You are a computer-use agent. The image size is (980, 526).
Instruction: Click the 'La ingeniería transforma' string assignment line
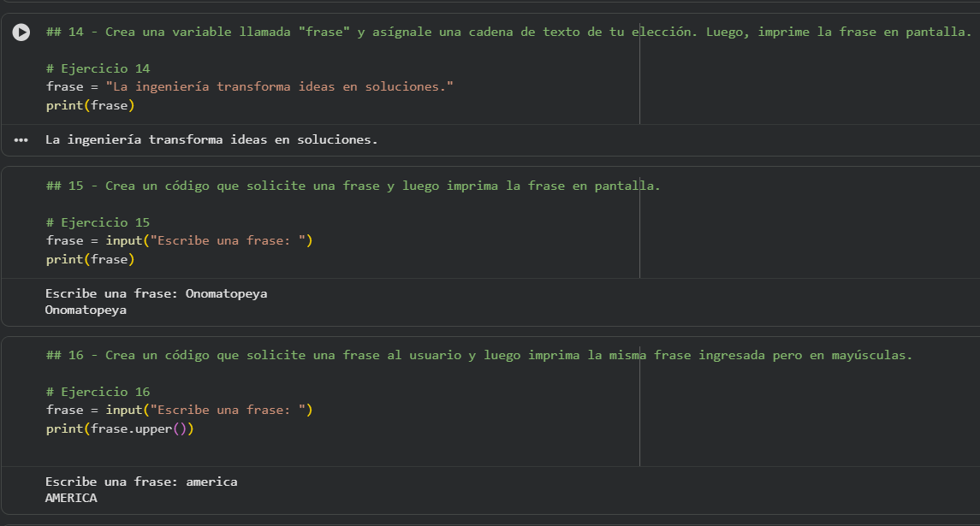point(250,86)
